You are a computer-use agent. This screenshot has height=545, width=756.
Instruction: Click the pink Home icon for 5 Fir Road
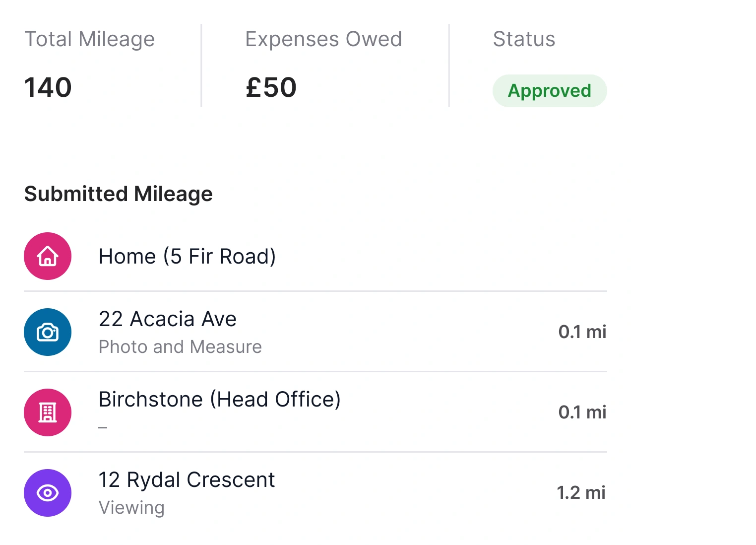48,256
